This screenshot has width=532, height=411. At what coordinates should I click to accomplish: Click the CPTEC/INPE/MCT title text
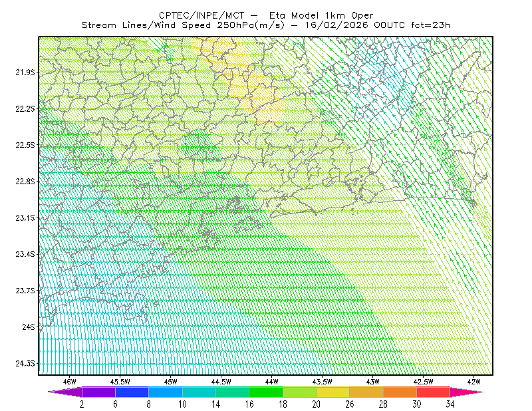pyautogui.click(x=201, y=15)
